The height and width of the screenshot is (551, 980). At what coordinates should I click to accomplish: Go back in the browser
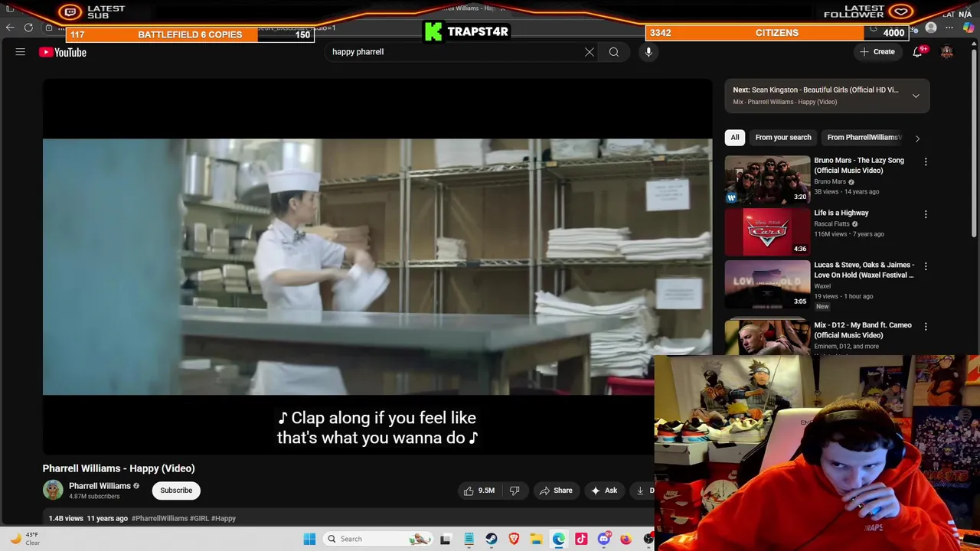[10, 28]
